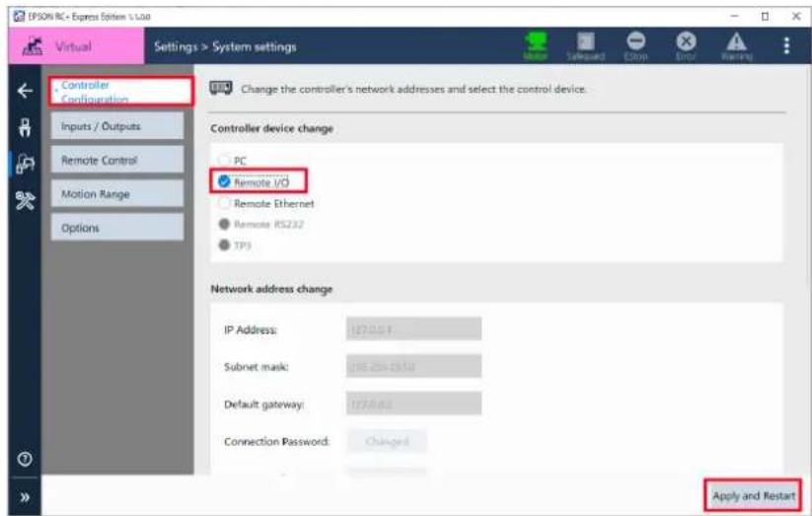Switch to the Remote Control tab

tap(117, 160)
